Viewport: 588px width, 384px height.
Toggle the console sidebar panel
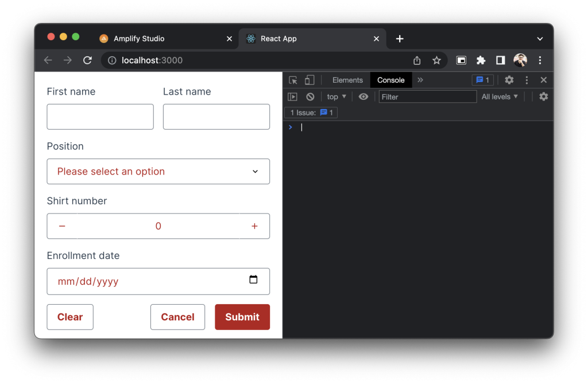tap(292, 96)
